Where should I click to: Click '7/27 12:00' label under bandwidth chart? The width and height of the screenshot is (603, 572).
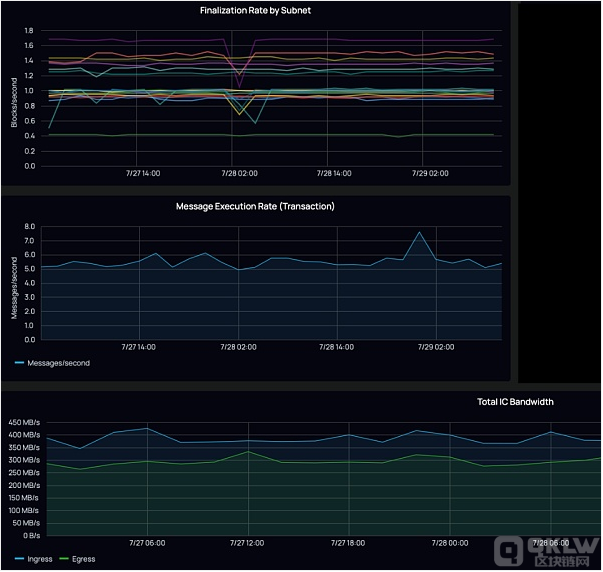pyautogui.click(x=247, y=543)
